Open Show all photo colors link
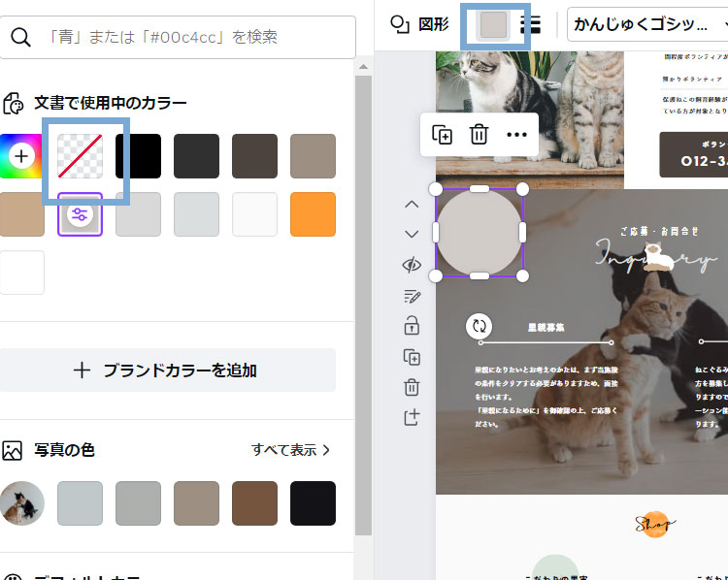This screenshot has height=580, width=728. (x=290, y=450)
